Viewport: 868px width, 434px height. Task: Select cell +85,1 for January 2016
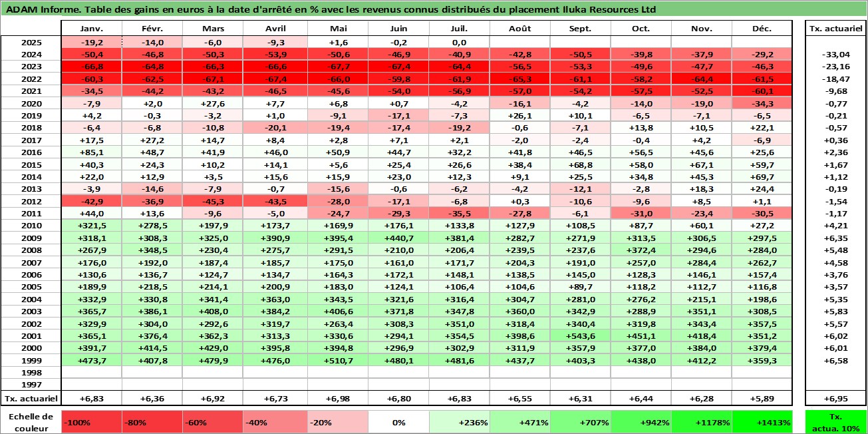[91, 152]
